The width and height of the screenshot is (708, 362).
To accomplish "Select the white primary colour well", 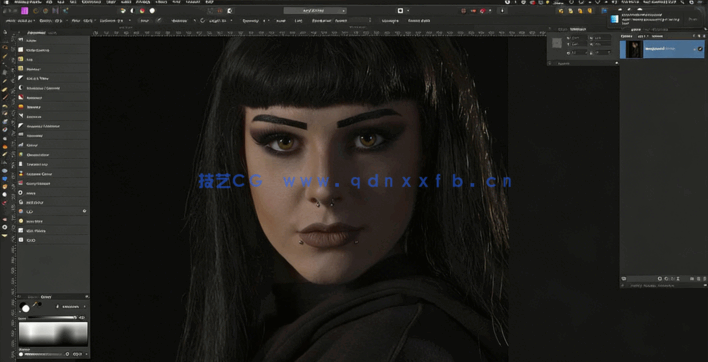I will (25, 308).
